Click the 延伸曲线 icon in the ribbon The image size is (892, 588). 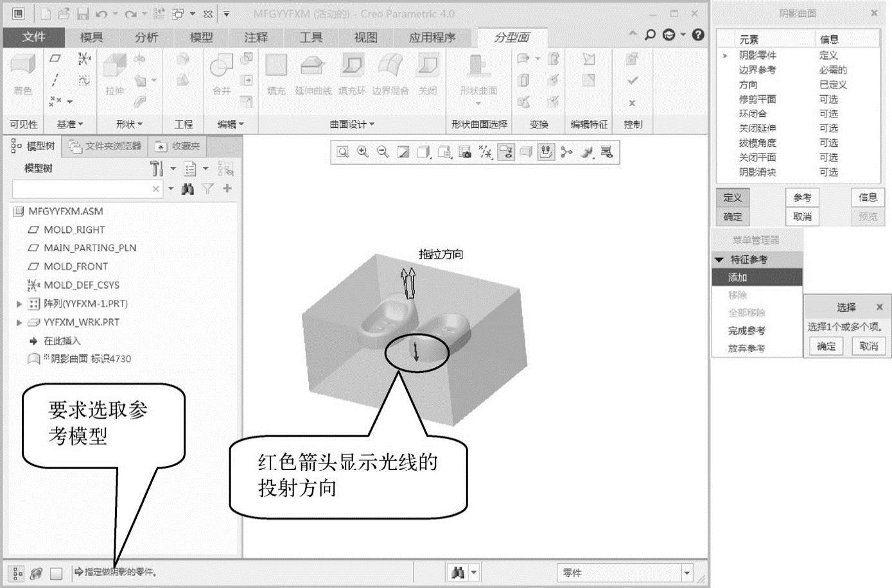313,65
